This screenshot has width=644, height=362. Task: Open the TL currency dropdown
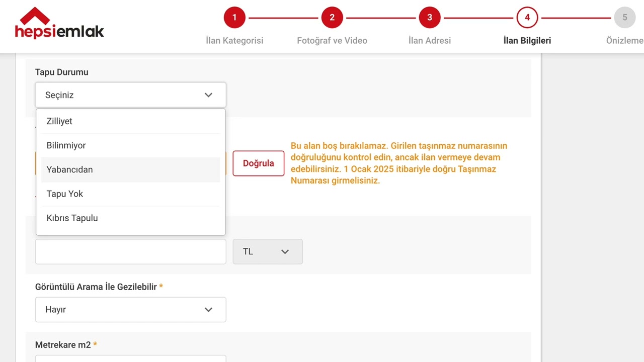coord(268,251)
